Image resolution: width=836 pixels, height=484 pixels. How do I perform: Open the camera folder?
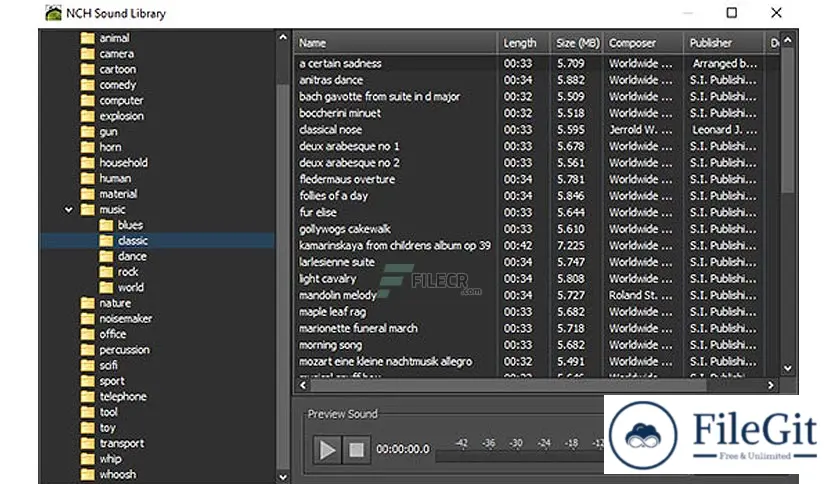click(x=107, y=54)
